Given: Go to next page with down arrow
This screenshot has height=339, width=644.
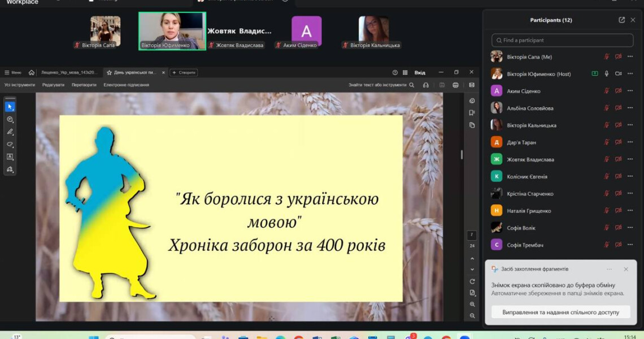Looking at the screenshot, I should pyautogui.click(x=472, y=270).
